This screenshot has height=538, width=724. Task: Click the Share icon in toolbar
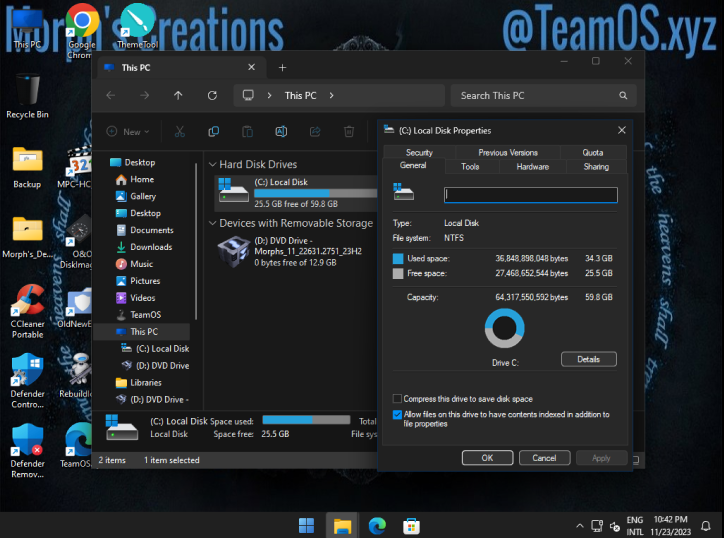point(315,132)
